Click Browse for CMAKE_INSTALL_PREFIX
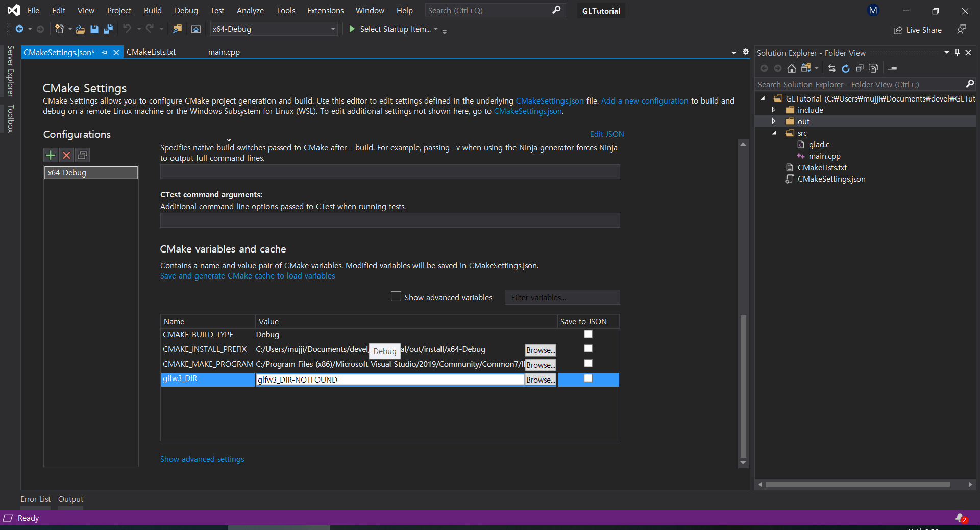 (541, 350)
